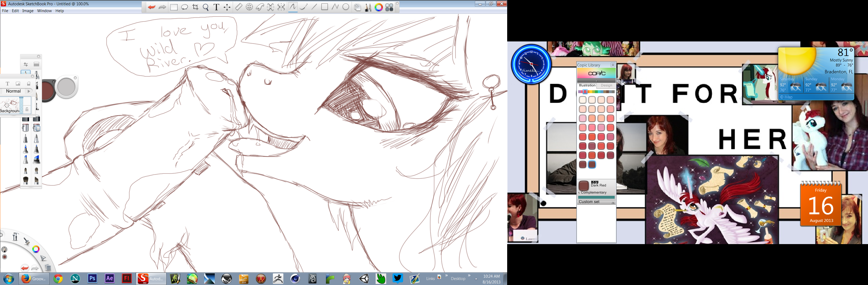The width and height of the screenshot is (868, 285).
Task: Open the Color Wheel editor icon
Action: (x=379, y=7)
